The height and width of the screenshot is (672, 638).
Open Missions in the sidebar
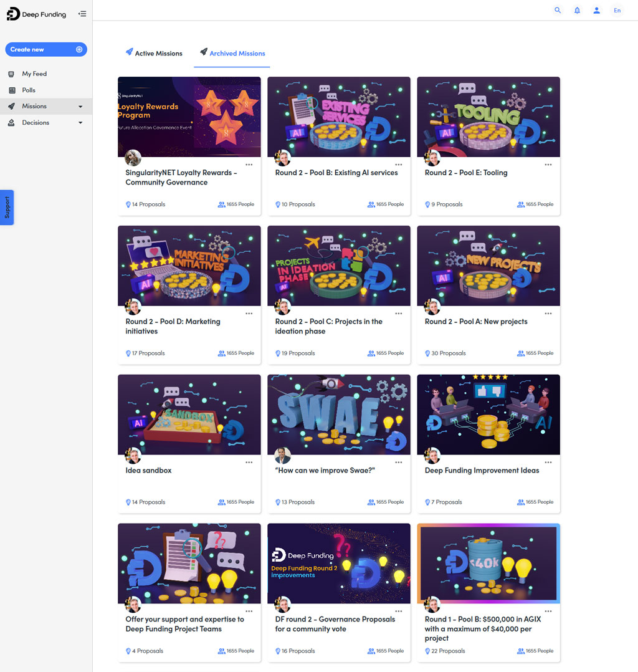click(34, 106)
